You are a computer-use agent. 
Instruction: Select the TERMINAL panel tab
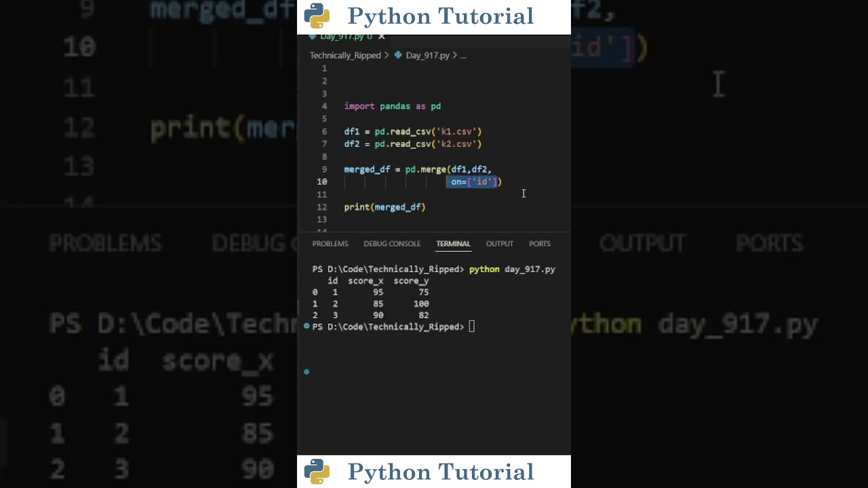[453, 244]
